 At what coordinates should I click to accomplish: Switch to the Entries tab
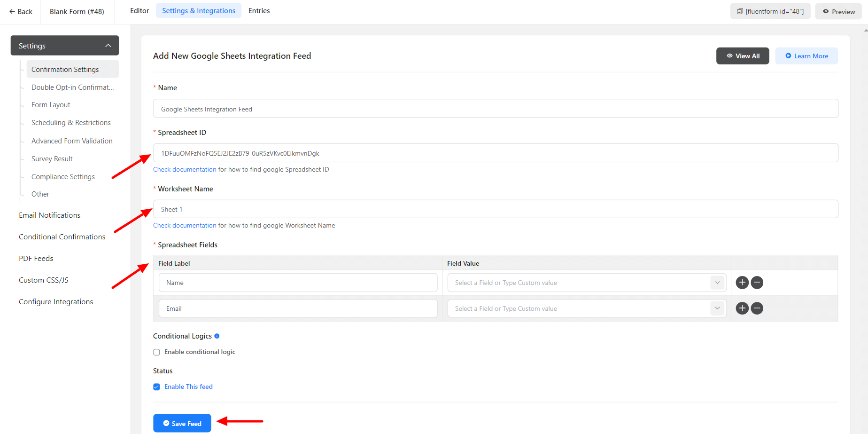pyautogui.click(x=259, y=11)
